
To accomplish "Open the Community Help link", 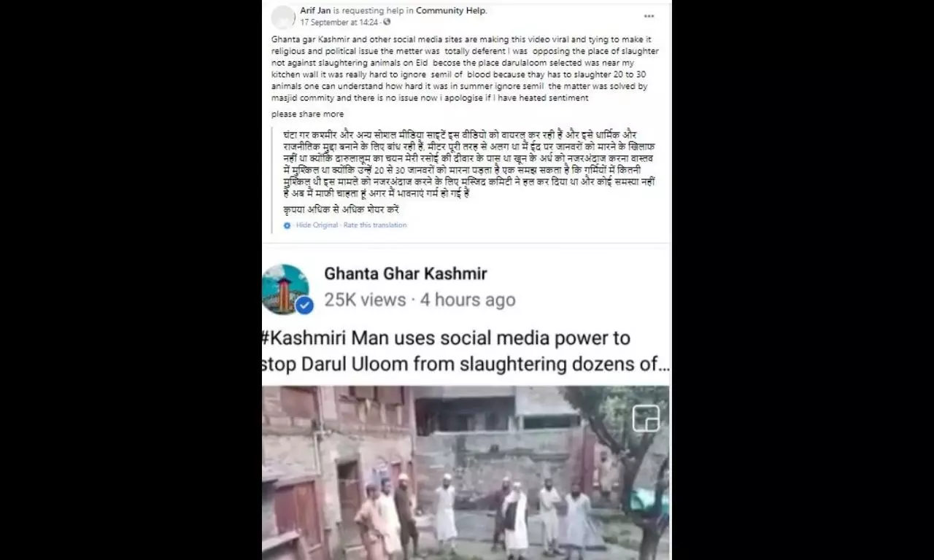I will (x=450, y=11).
